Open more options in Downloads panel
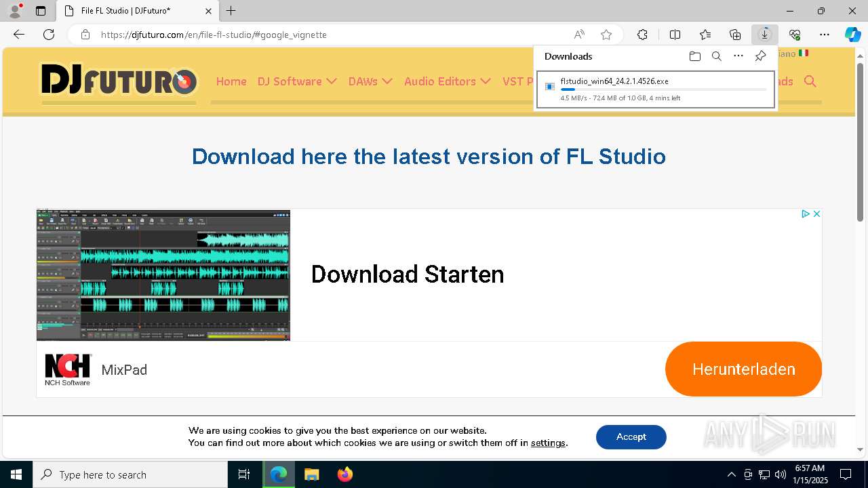 [738, 56]
